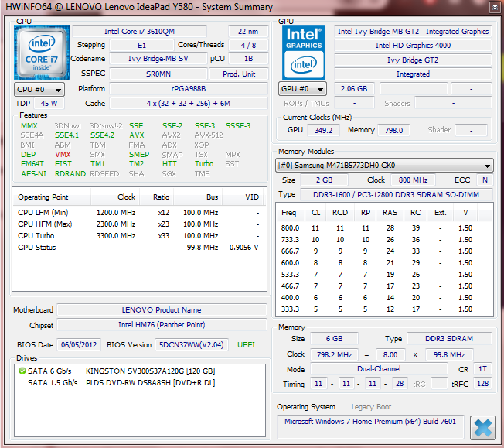Click the GPU clock value 349.2
Screen dimensions: 504x448
coord(323,130)
